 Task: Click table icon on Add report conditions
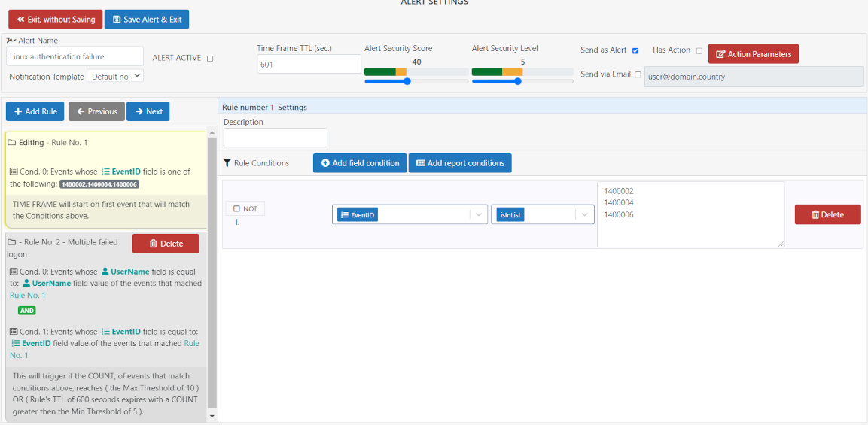tap(420, 163)
